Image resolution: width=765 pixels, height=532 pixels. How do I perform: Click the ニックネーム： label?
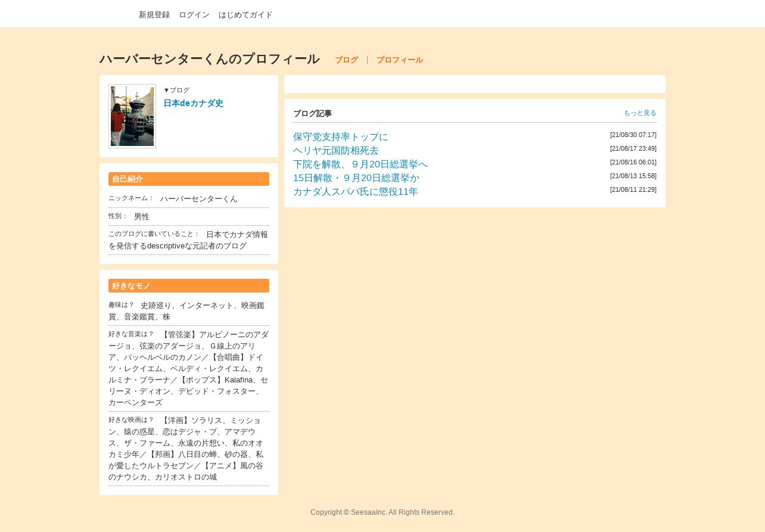pyautogui.click(x=131, y=198)
